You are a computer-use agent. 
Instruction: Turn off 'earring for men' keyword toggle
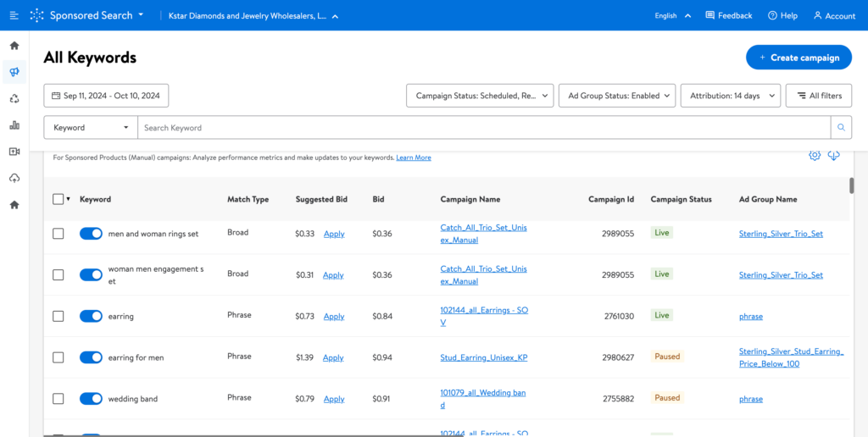click(91, 357)
